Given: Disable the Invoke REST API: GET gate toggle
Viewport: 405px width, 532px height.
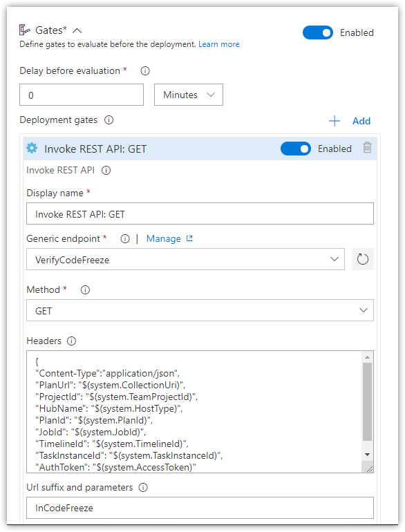Looking at the screenshot, I should (296, 149).
